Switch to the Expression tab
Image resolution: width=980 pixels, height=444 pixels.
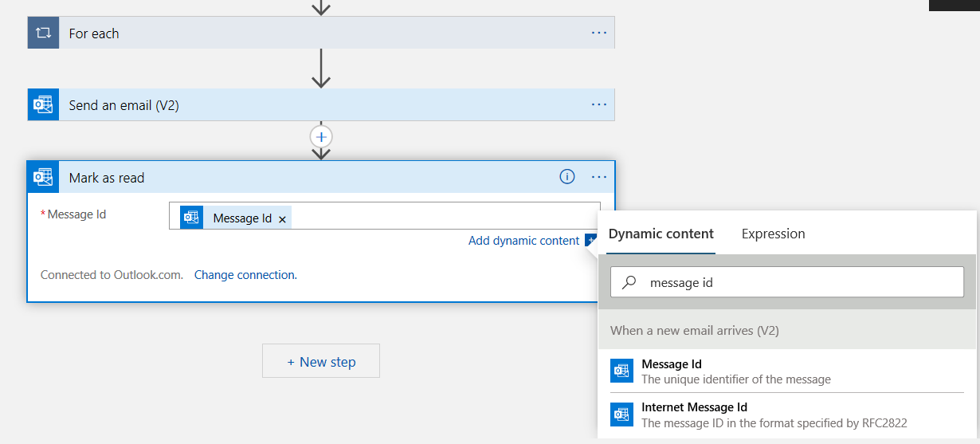point(773,234)
